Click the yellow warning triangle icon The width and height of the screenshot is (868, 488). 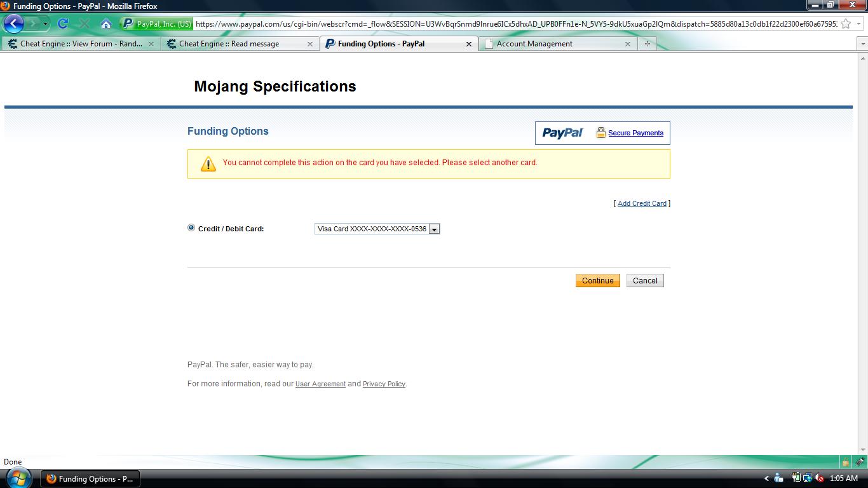tap(208, 164)
